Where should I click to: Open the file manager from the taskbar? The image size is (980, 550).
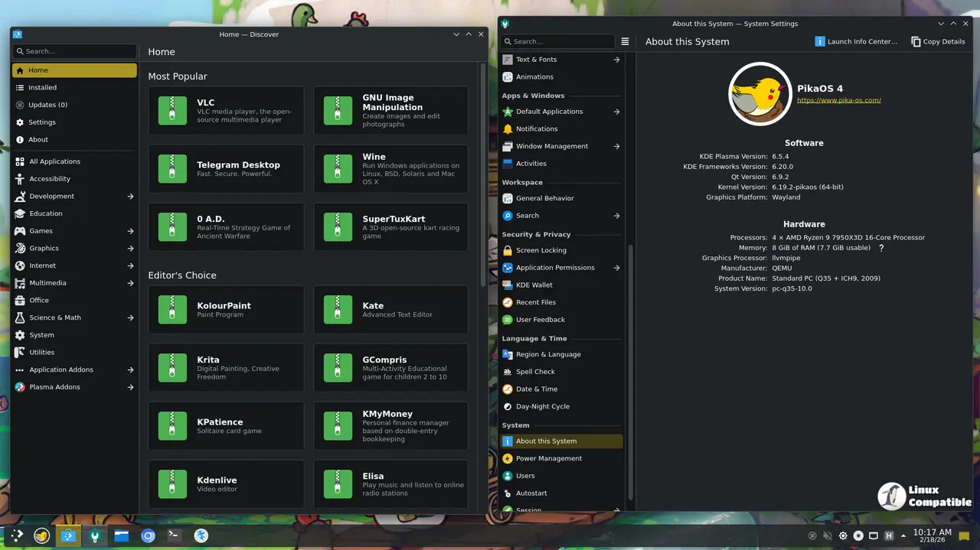121,535
